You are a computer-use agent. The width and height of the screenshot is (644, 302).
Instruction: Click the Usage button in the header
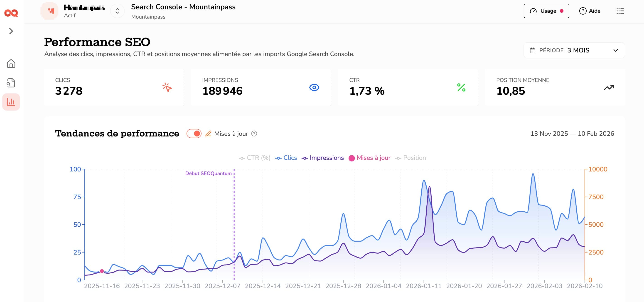point(546,11)
